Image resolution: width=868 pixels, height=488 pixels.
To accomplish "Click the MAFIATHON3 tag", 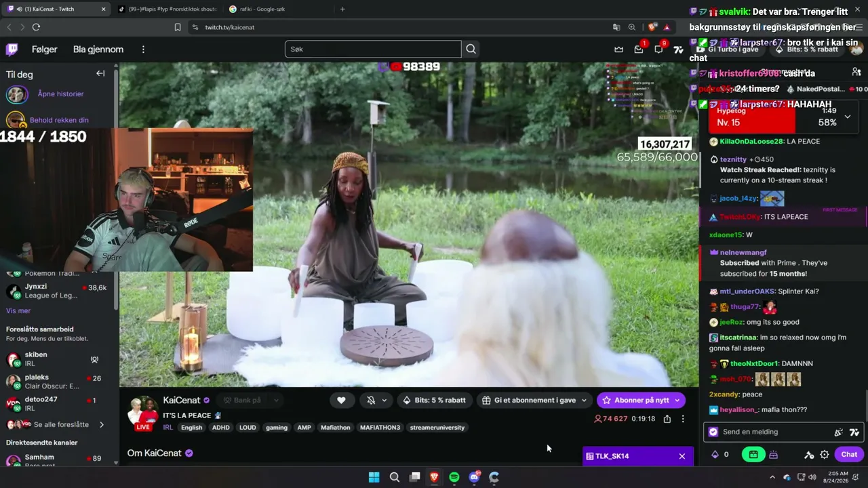I will [380, 428].
